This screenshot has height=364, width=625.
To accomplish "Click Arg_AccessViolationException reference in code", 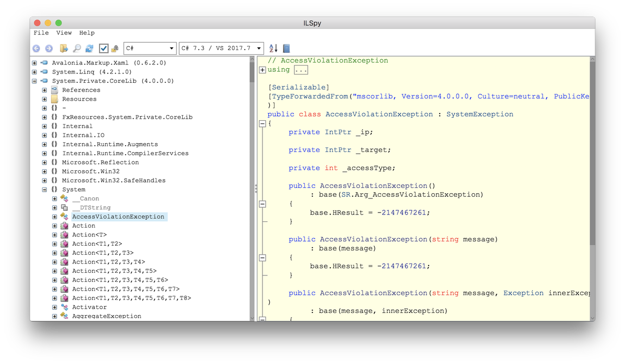I will (x=418, y=195).
